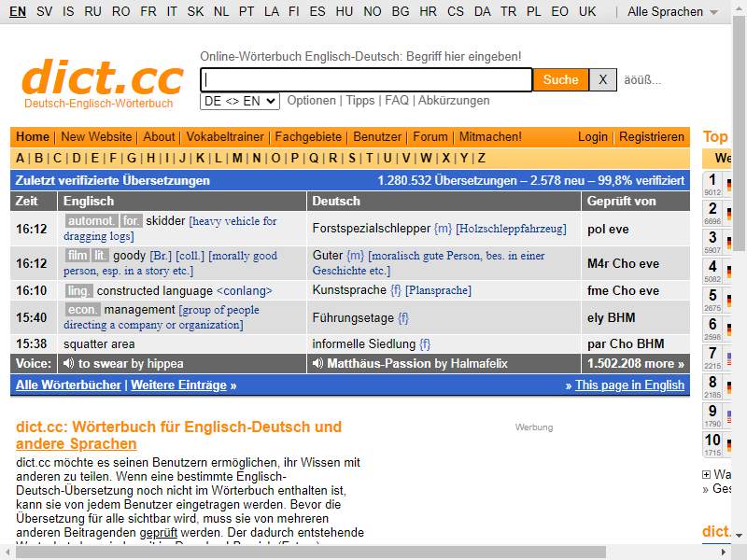Image resolution: width=747 pixels, height=560 pixels.
Task: Open the New Website menu item
Action: pyautogui.click(x=96, y=136)
